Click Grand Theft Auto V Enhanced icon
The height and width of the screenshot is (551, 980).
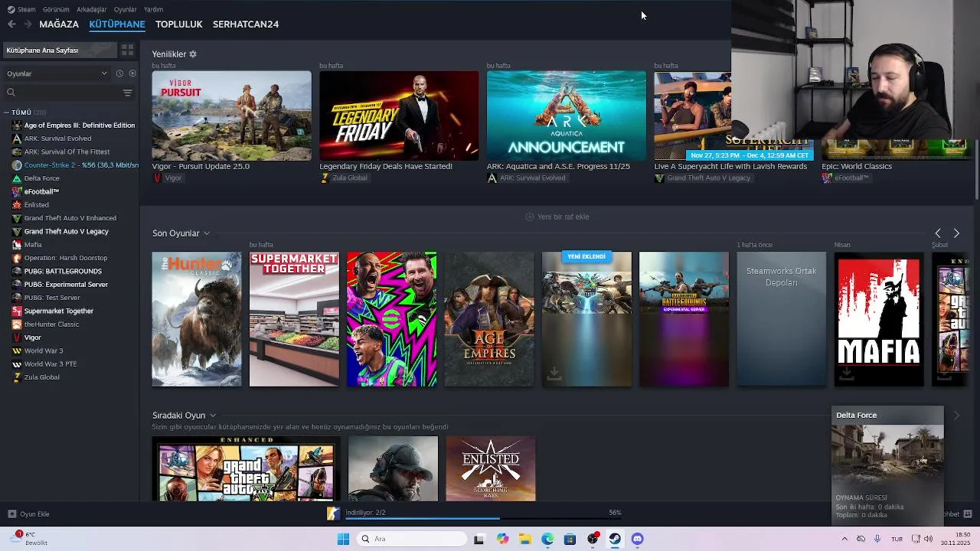pyautogui.click(x=17, y=218)
